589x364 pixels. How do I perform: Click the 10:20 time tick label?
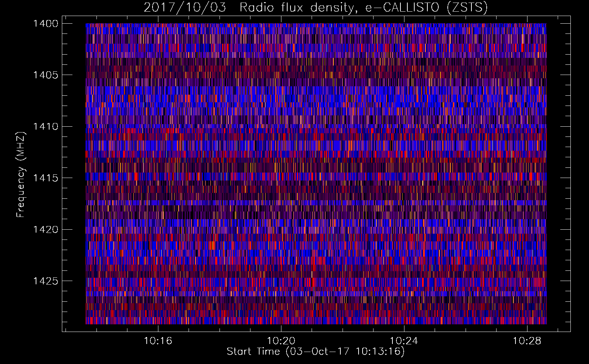pos(281,341)
